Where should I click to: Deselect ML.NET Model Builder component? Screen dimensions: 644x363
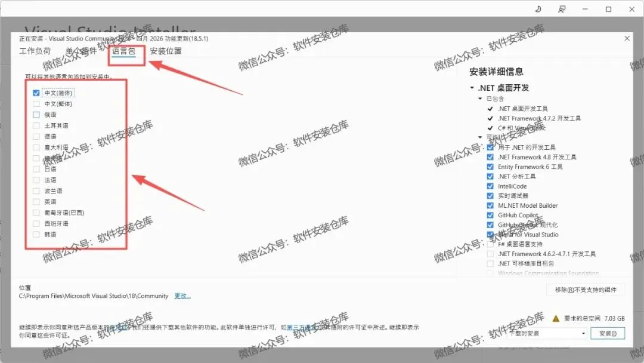point(490,205)
